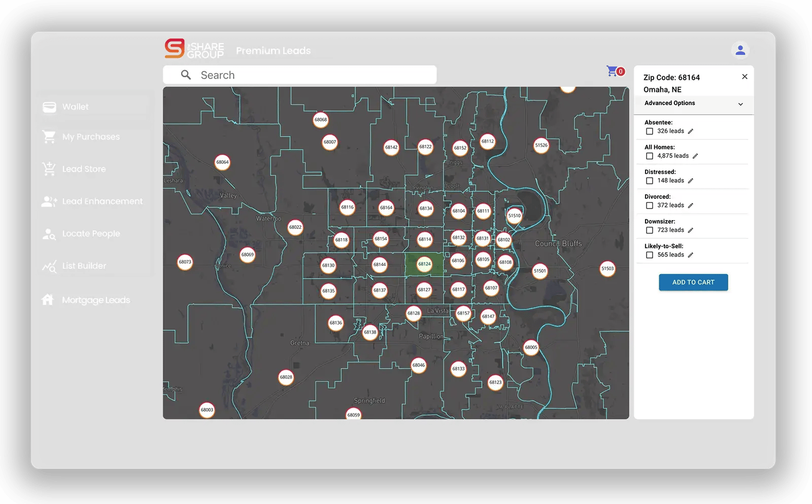Image resolution: width=812 pixels, height=504 pixels.
Task: Click the pencil icon beside Distressed leads
Action: click(691, 181)
